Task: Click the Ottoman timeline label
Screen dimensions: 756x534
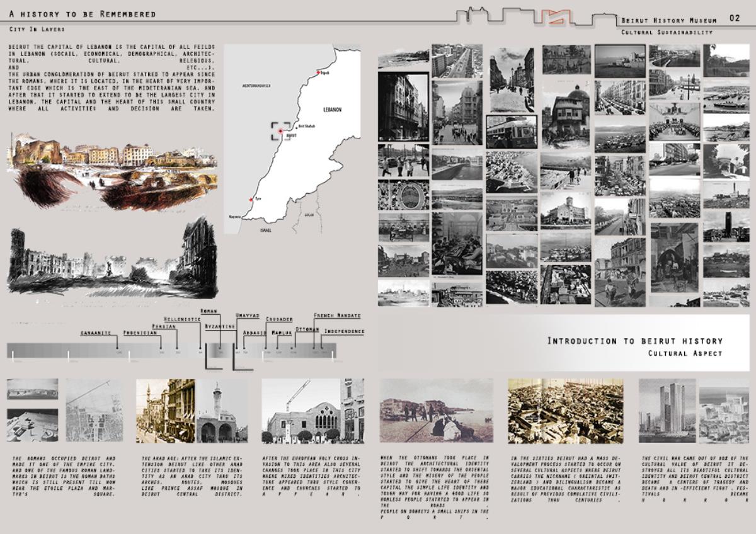Action: point(307,329)
